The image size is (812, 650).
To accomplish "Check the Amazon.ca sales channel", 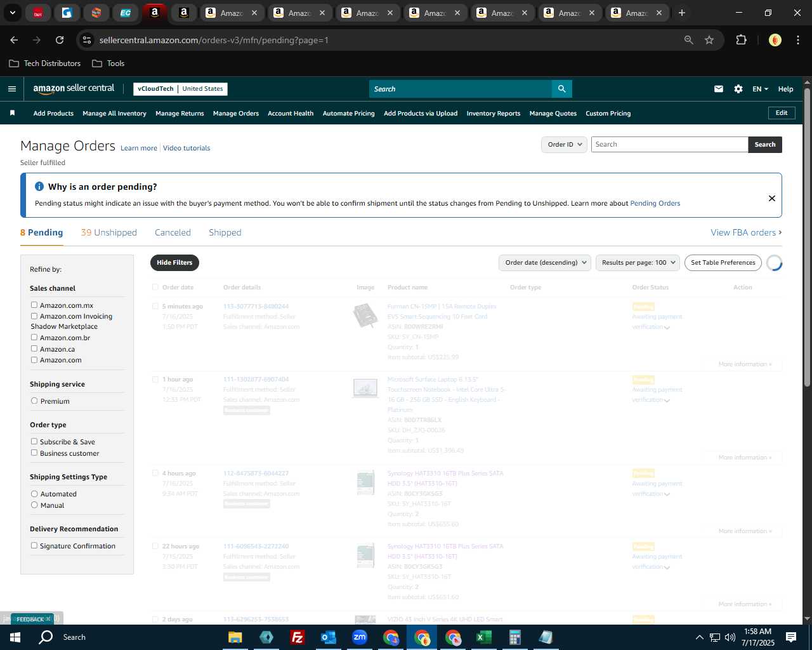I will click(x=34, y=348).
